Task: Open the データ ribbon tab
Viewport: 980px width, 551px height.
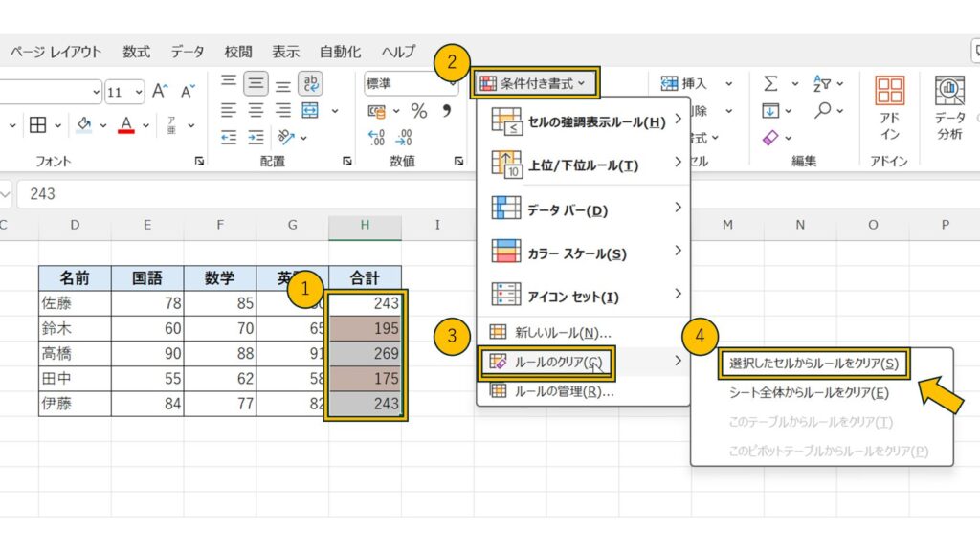Action: (x=188, y=52)
